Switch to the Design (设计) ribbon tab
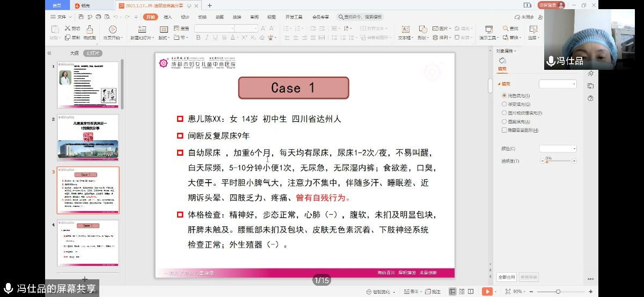The height and width of the screenshot is (297, 644). (x=185, y=17)
